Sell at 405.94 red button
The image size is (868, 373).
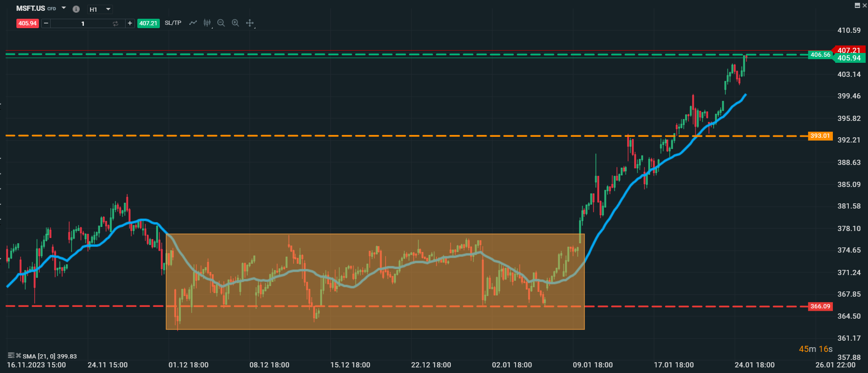(28, 23)
